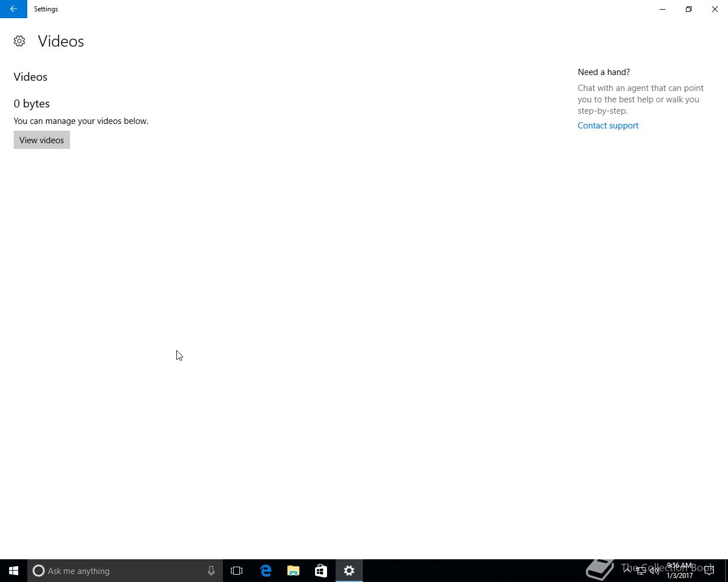
Task: Select the Settings gear on the taskbar
Action: (349, 571)
